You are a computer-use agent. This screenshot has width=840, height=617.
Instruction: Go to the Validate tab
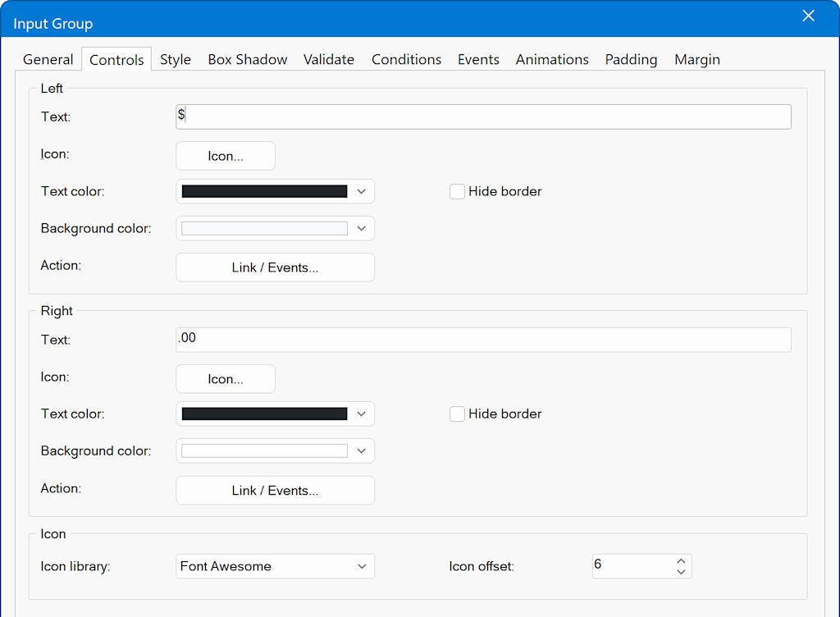point(329,60)
